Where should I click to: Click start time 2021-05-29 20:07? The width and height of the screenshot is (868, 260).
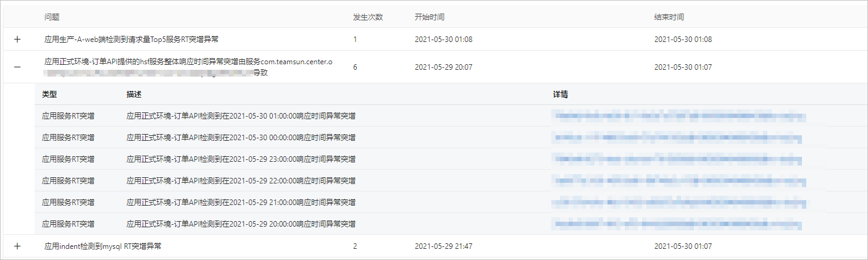443,67
